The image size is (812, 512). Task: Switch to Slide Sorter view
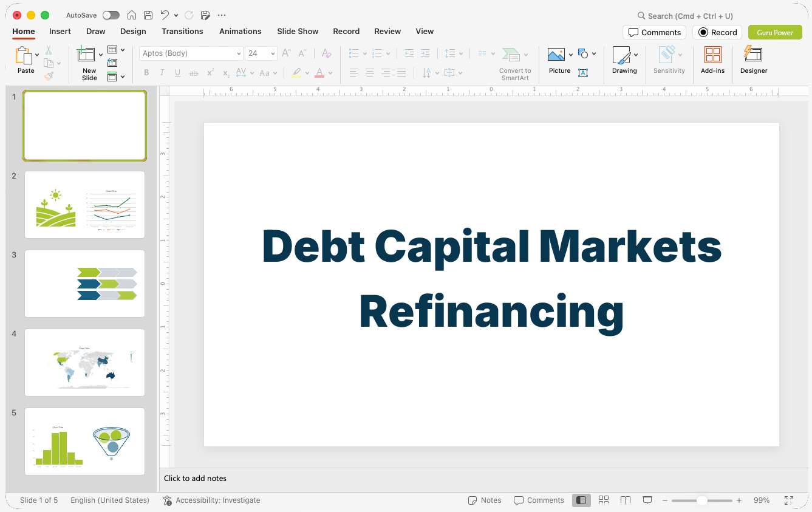(x=604, y=500)
